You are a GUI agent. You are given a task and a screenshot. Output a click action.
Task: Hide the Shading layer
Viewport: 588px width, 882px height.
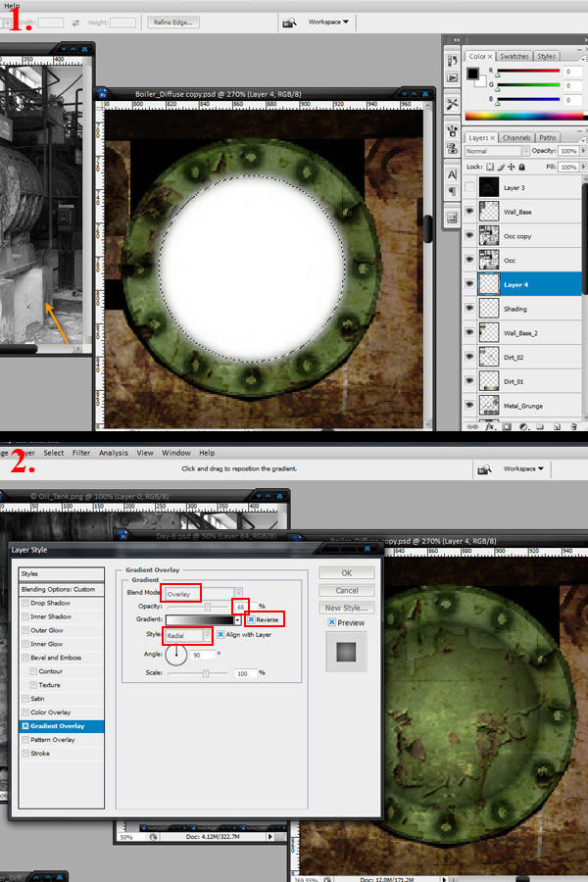coord(469,309)
